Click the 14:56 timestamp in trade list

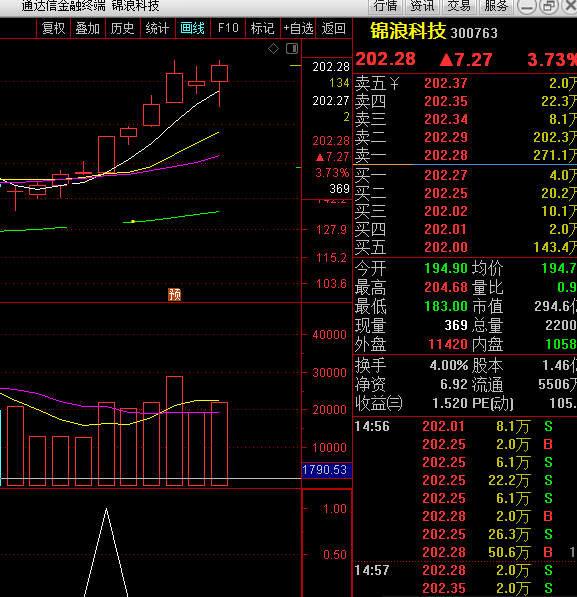(x=372, y=426)
